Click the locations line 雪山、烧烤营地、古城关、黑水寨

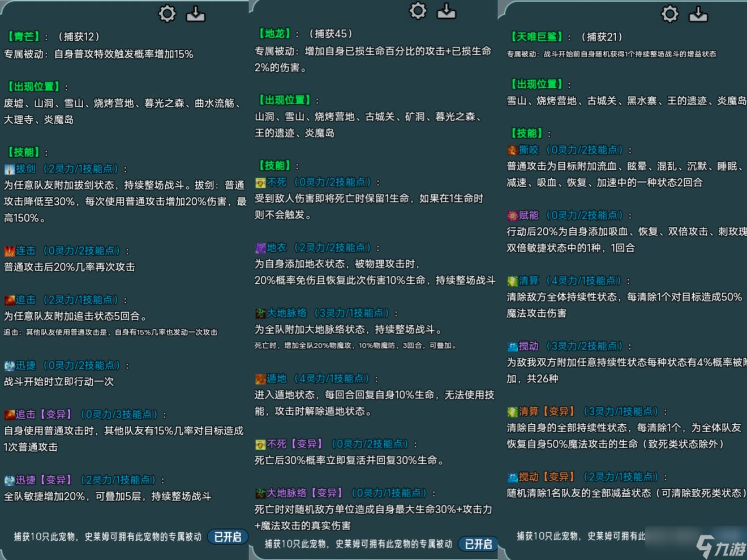(x=626, y=101)
